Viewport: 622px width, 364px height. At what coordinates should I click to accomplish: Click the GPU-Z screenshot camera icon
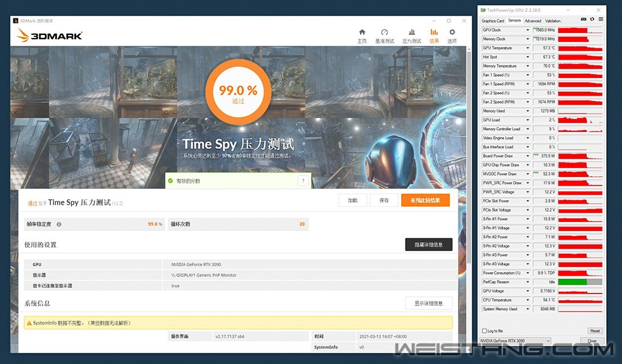tap(583, 19)
